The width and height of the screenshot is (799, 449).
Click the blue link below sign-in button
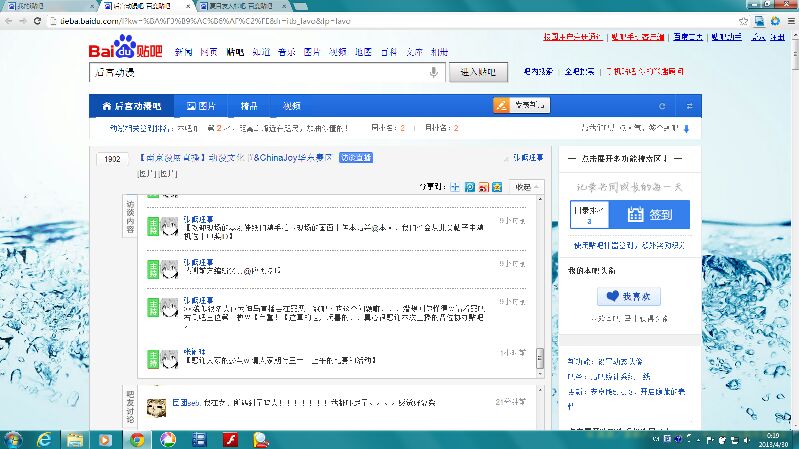point(629,246)
